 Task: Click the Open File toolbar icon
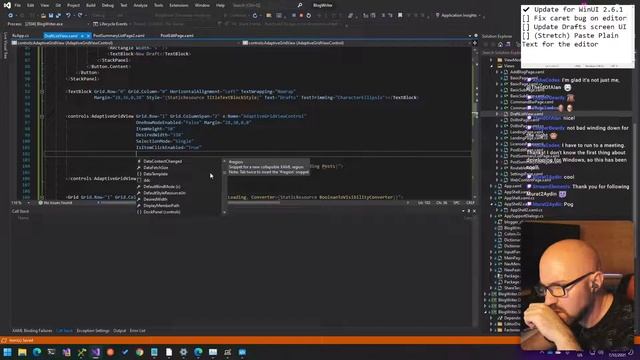43,16
